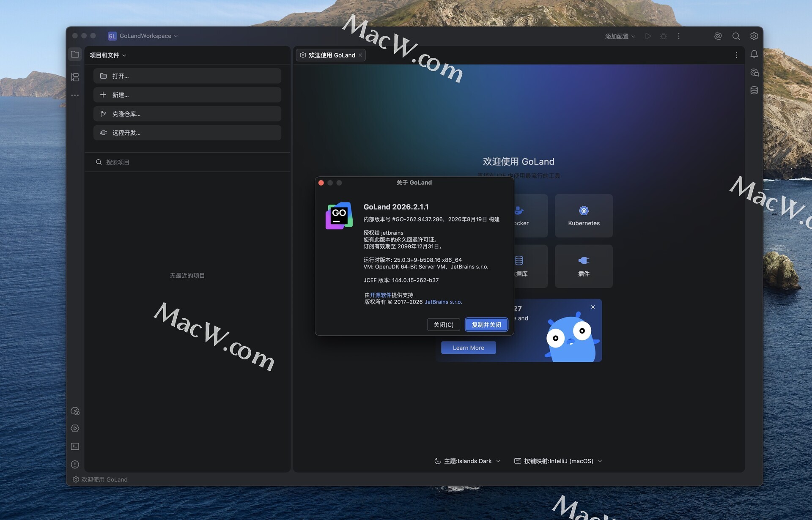Click Learn More in the promo banner

click(468, 348)
